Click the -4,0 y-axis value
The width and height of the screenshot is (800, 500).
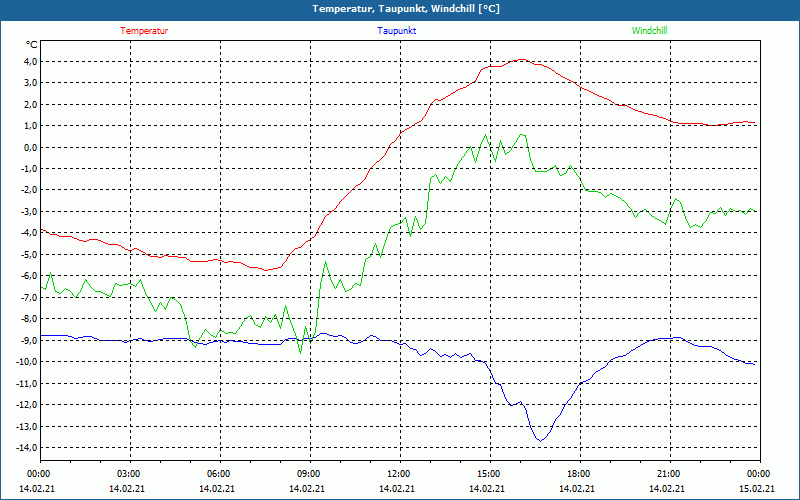[29, 233]
